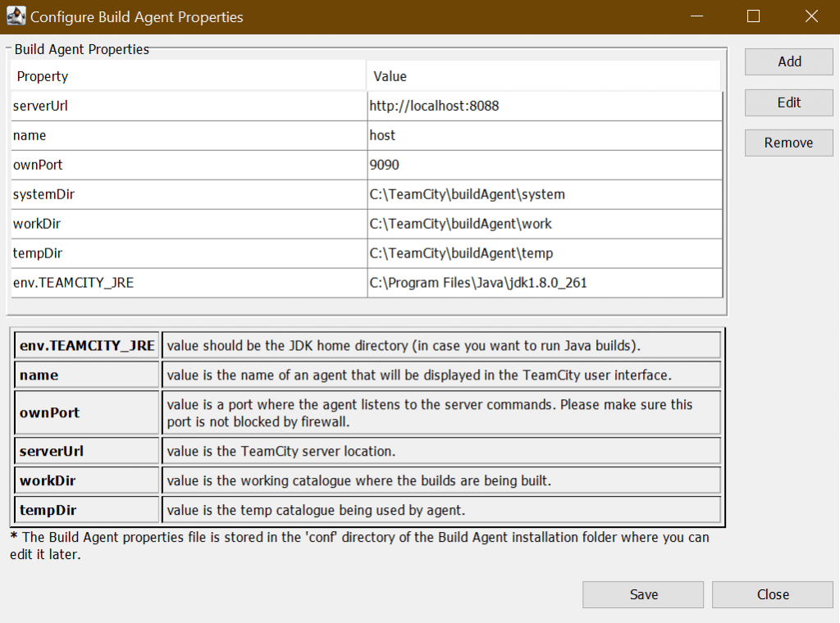Click the Add property button
The image size is (840, 623).
(788, 61)
